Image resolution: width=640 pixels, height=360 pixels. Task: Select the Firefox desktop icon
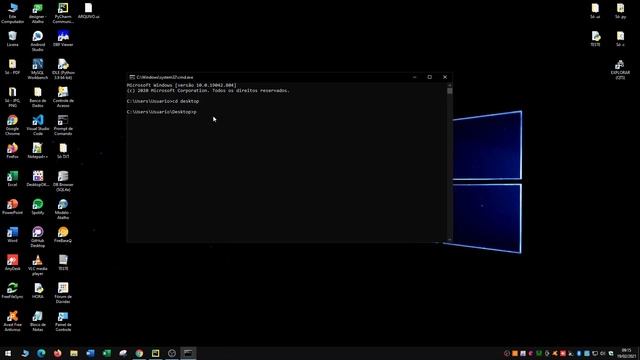[x=12, y=150]
